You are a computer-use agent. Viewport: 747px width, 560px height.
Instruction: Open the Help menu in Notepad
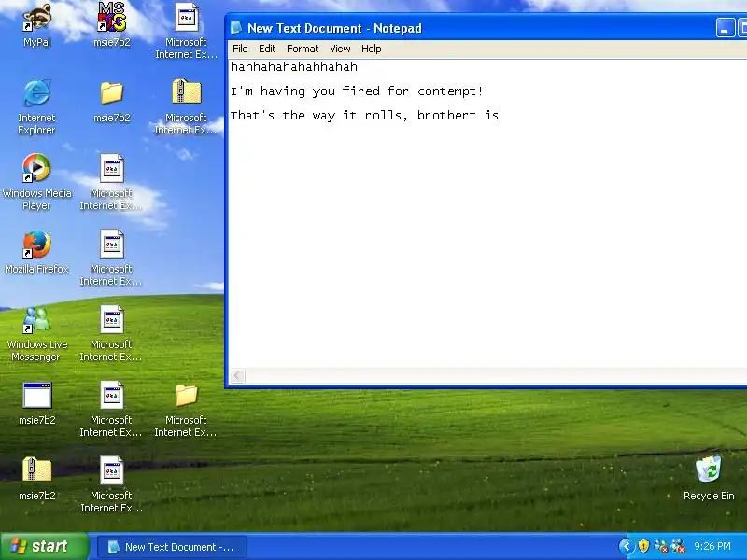click(371, 49)
